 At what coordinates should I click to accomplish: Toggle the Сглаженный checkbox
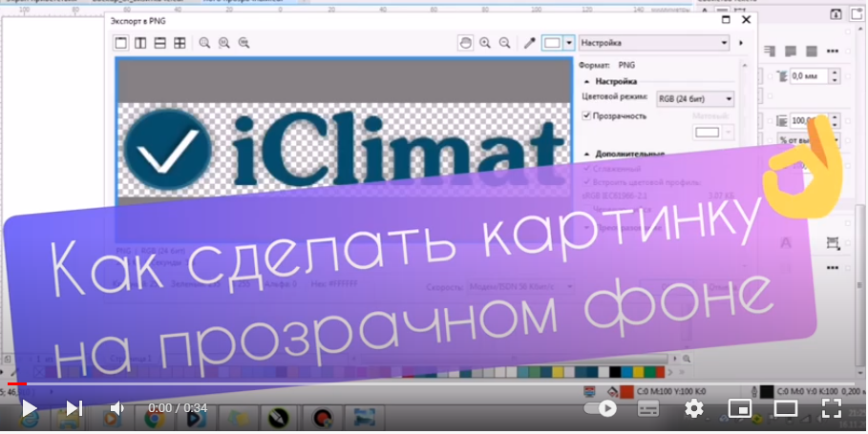click(x=587, y=169)
